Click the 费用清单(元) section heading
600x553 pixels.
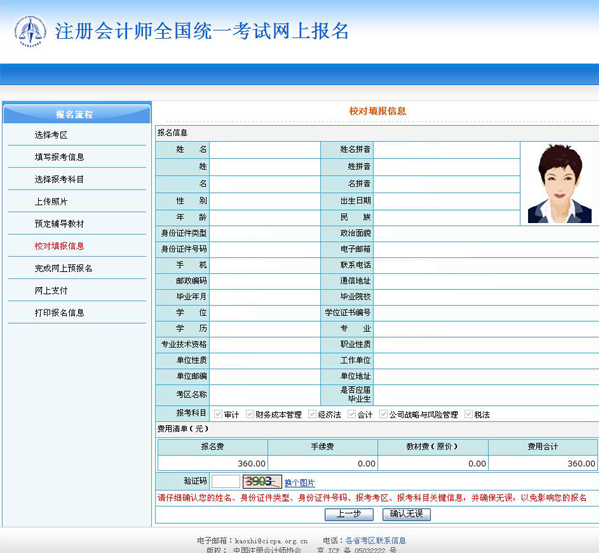183,429
